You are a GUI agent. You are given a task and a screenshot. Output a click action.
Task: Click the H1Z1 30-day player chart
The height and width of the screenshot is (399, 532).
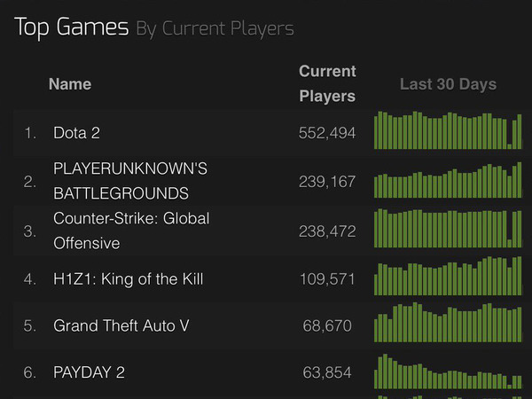point(448,276)
